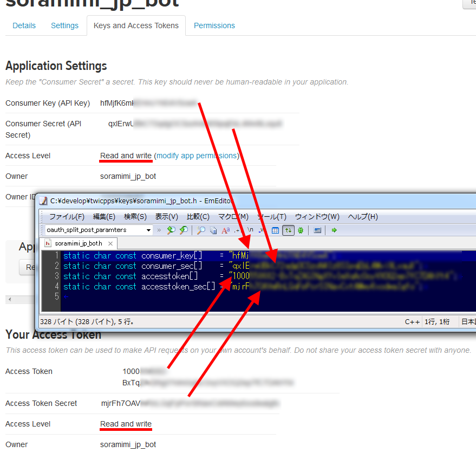Click 'consumer_sec[]' in code line 2

172,266
